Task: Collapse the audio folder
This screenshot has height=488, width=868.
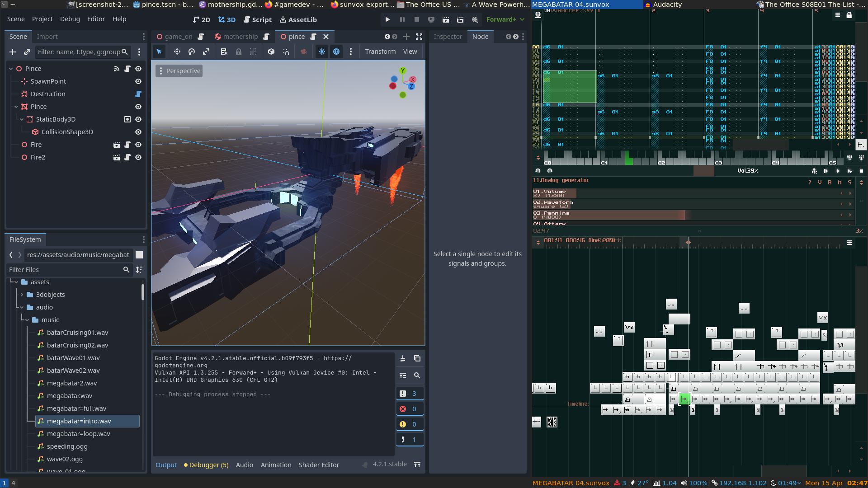Action: pyautogui.click(x=22, y=307)
